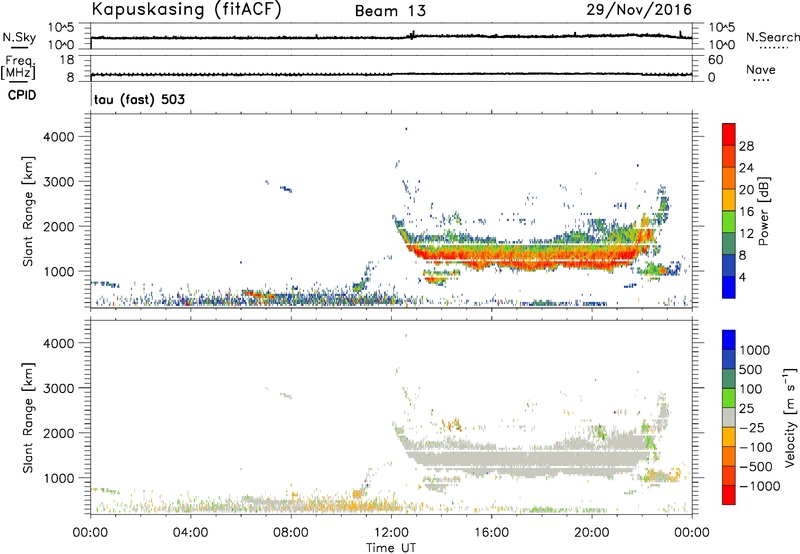Click the red bottom of velocity colorbar

(729, 495)
